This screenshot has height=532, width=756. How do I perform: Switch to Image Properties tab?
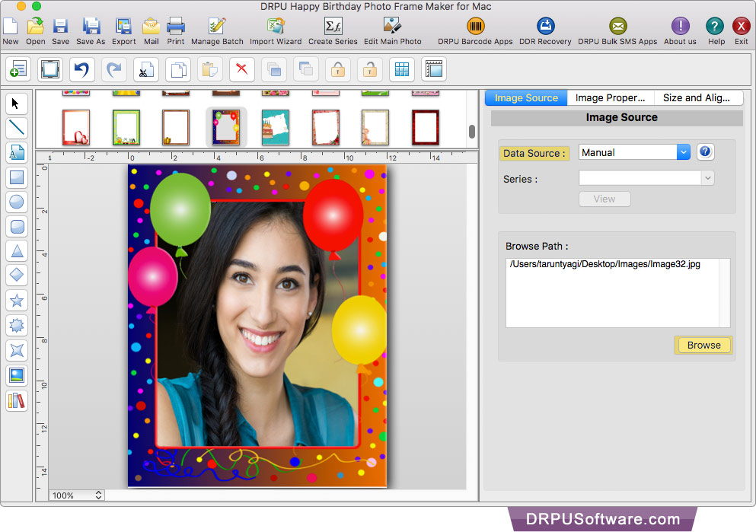click(x=611, y=98)
